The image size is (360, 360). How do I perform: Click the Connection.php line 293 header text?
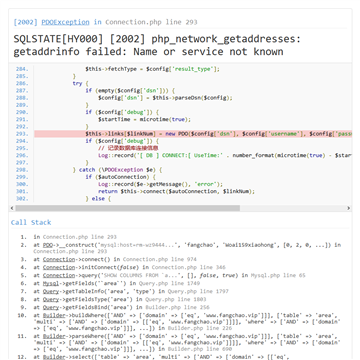pos(151,22)
